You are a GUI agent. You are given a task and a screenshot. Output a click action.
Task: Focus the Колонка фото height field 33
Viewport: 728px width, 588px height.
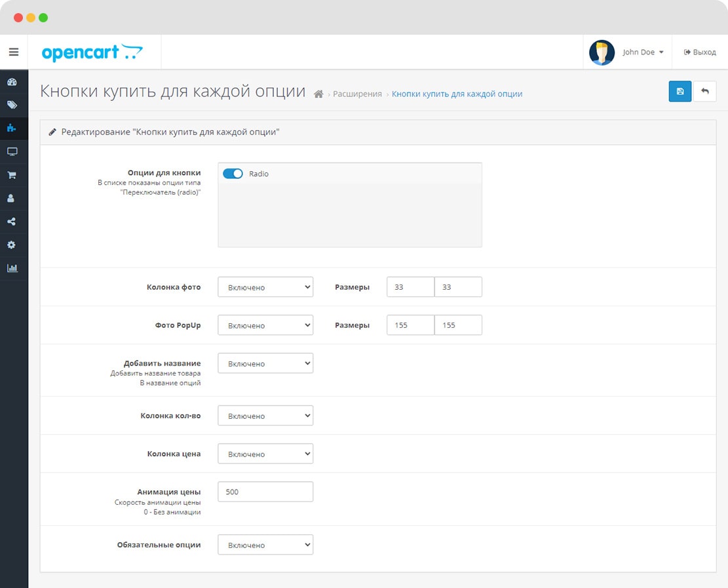458,287
